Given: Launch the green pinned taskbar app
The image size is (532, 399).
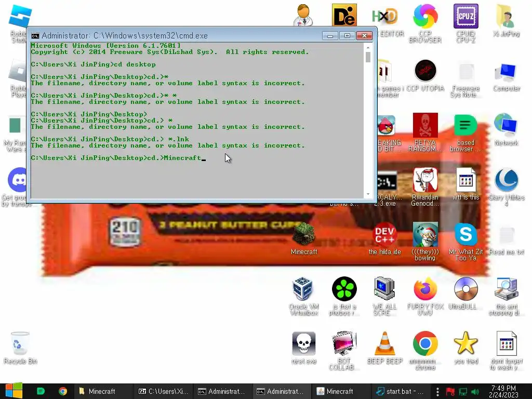Looking at the screenshot, I should click(41, 391).
